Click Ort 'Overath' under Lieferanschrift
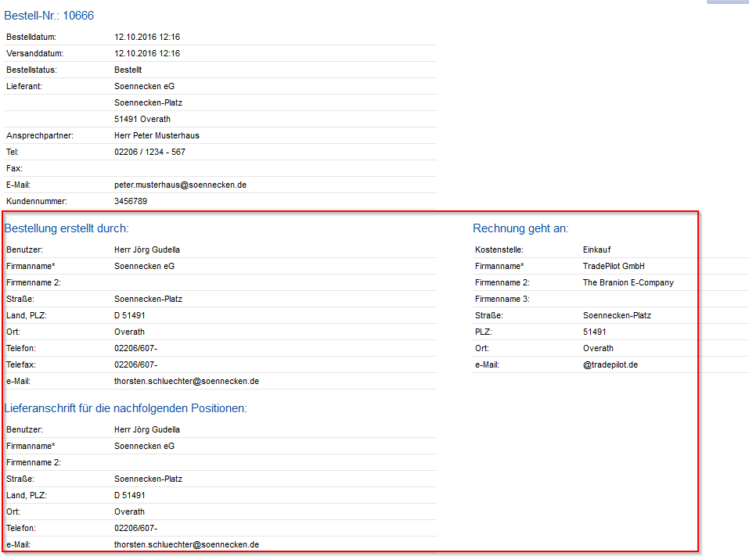This screenshot has width=749, height=560. [129, 512]
